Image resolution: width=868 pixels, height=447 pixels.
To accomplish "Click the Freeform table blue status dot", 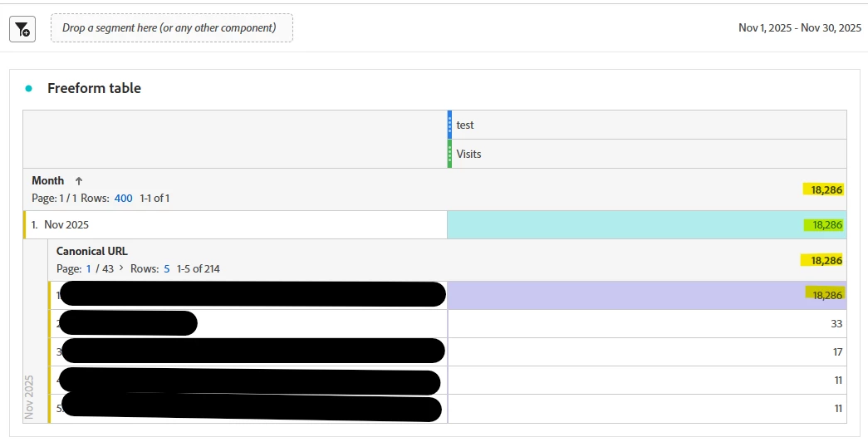I will [29, 88].
